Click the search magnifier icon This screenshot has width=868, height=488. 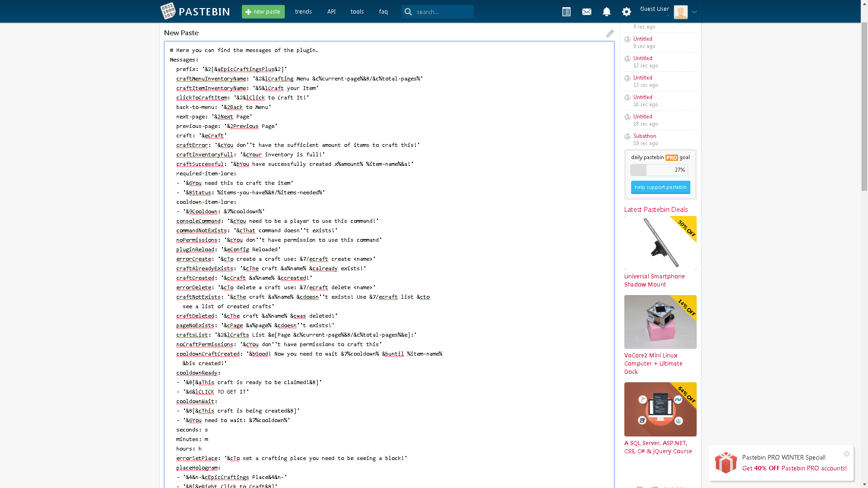click(408, 12)
